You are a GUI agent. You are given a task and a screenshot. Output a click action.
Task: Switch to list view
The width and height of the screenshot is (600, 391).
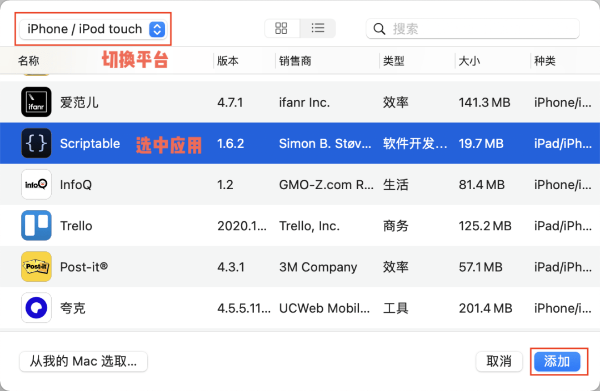(x=318, y=28)
